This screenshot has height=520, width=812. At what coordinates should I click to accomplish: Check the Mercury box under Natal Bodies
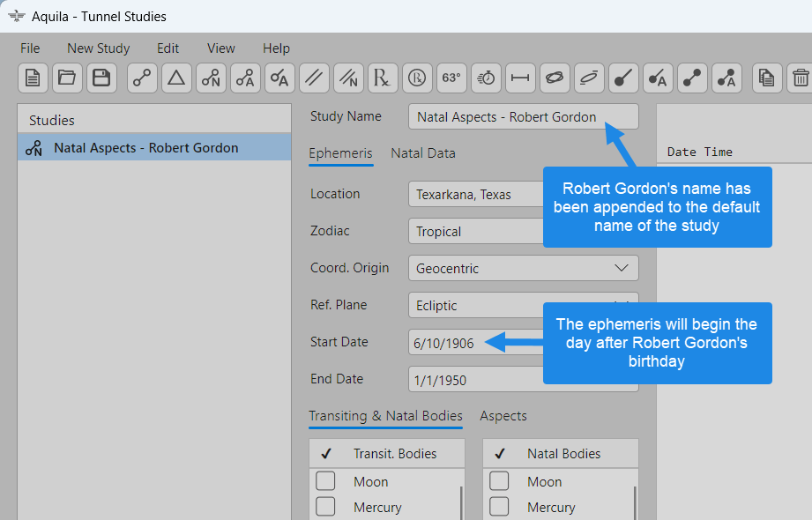499,506
